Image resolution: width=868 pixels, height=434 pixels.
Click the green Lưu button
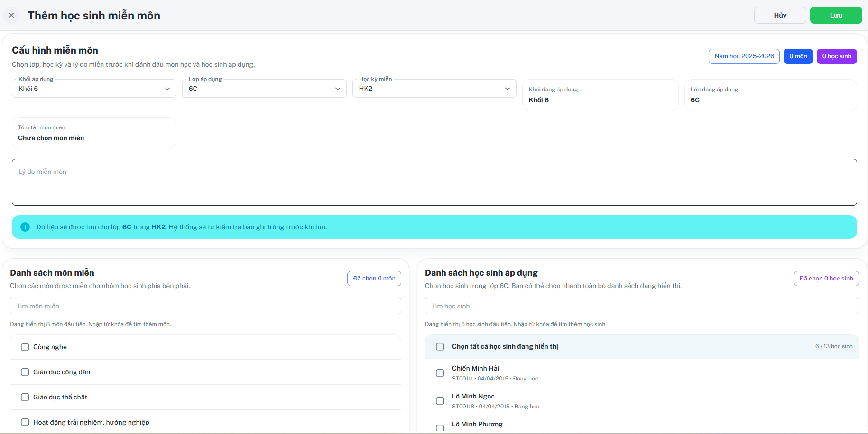point(836,15)
